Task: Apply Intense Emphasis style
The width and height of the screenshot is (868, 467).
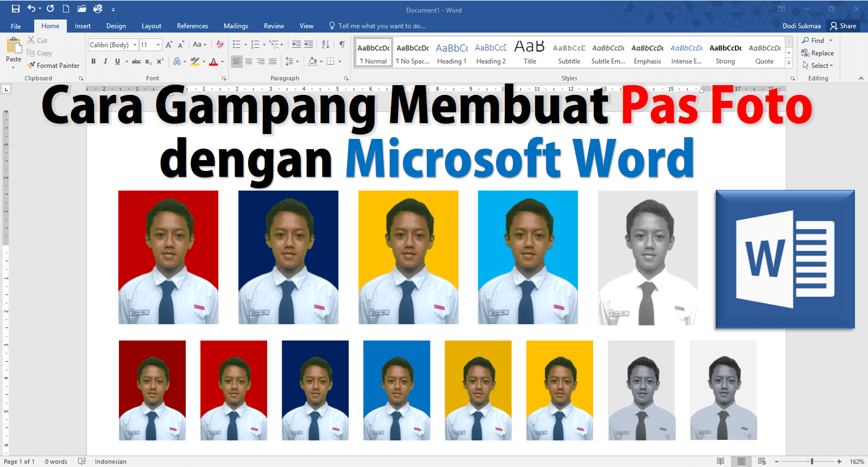Action: pyautogui.click(x=686, y=54)
